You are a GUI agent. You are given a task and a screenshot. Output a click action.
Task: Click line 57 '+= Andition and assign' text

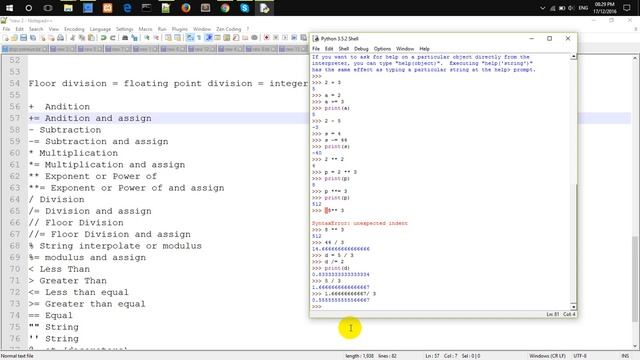click(90, 118)
